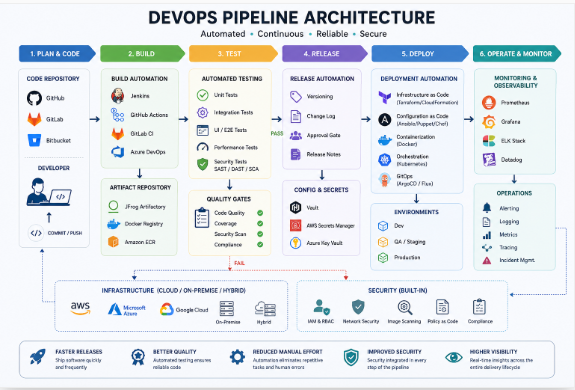This screenshot has height=390, width=575.
Task: Select the Change Log document icon
Action: coord(296,116)
